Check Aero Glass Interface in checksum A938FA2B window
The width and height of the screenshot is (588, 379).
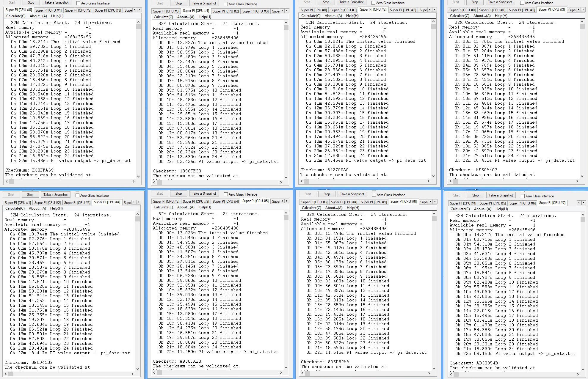coord(226,194)
